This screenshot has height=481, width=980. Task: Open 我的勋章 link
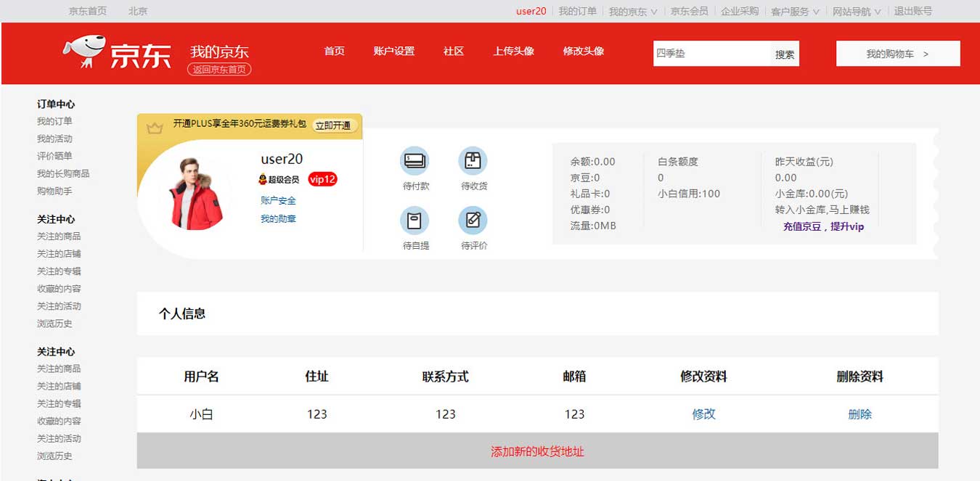point(278,219)
